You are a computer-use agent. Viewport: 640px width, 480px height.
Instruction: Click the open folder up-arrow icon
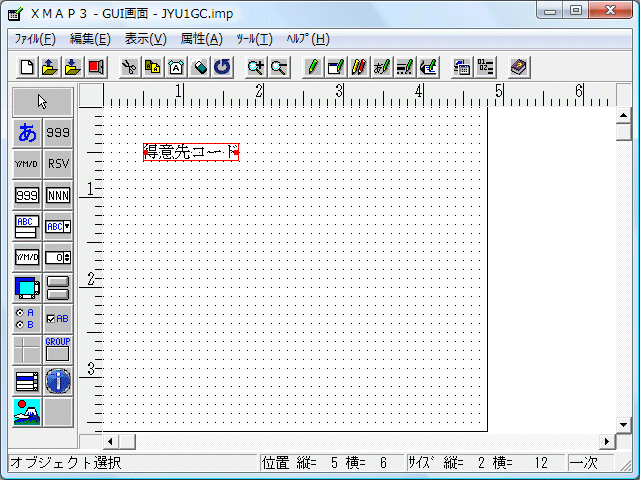click(50, 67)
